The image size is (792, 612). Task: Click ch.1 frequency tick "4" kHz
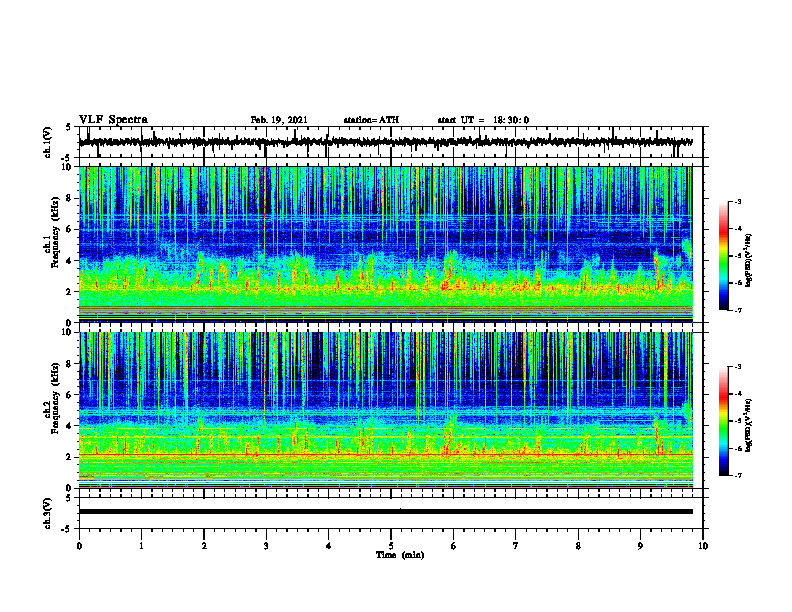[70, 261]
